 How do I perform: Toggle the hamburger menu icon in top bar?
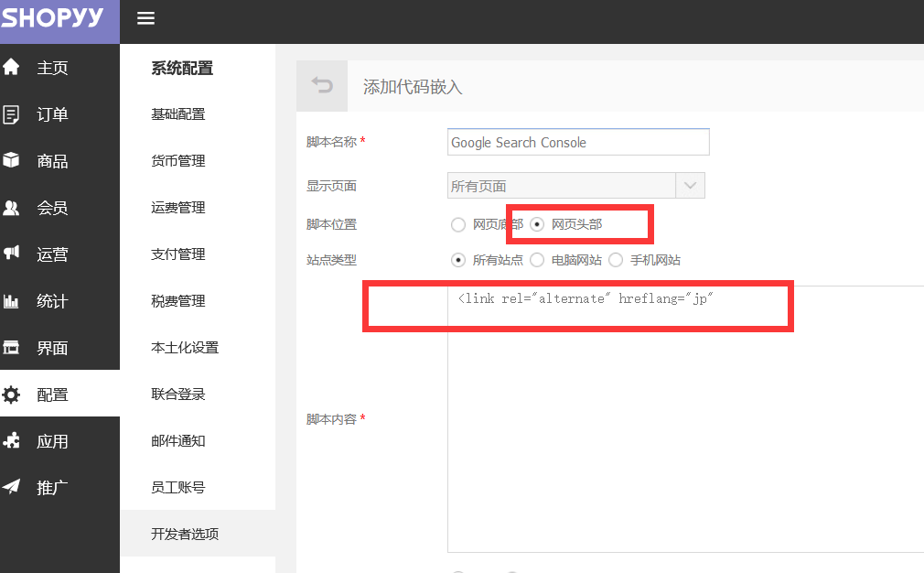(145, 17)
